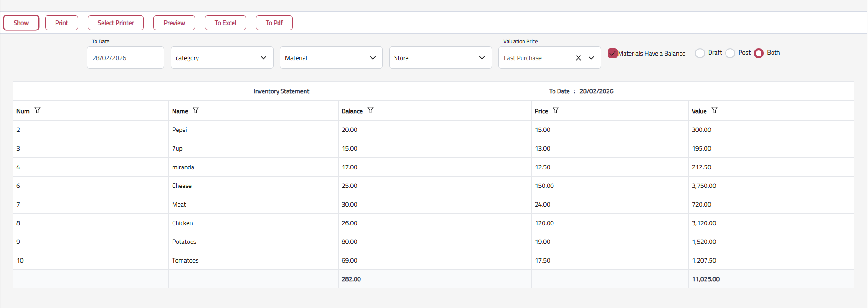Click Cheese value 3,750.00
The width and height of the screenshot is (868, 308).
coord(704,186)
